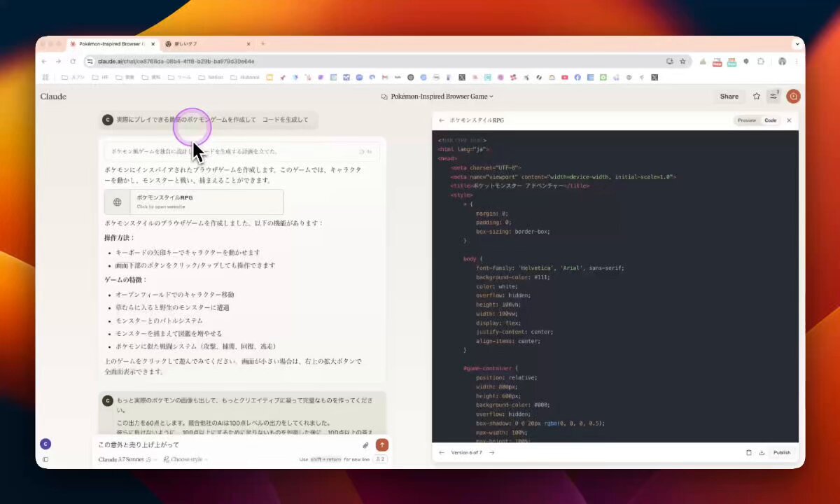
Task: Open the bookmarks apps grid icon
Action: (x=45, y=77)
